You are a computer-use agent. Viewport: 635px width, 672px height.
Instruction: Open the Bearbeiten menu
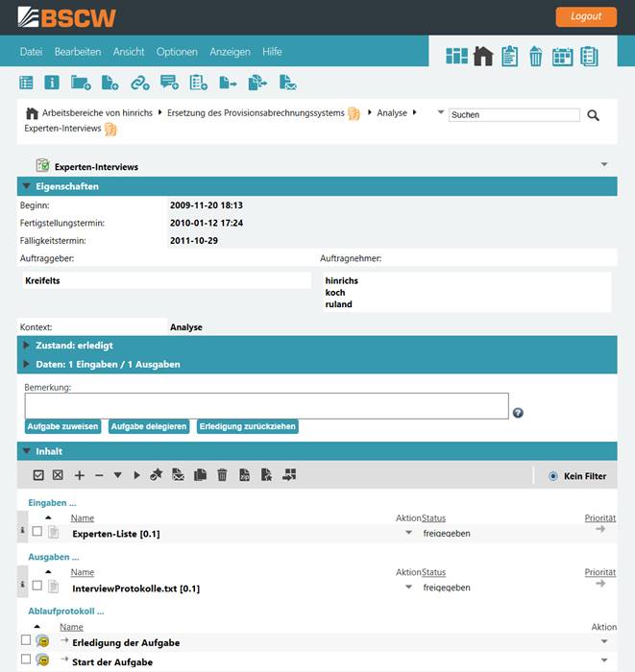coord(77,52)
